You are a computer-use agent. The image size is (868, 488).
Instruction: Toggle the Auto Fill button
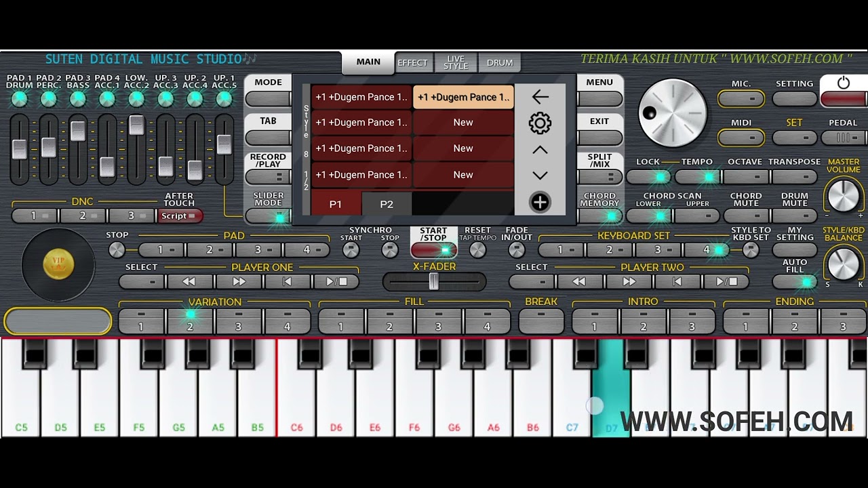(x=795, y=282)
